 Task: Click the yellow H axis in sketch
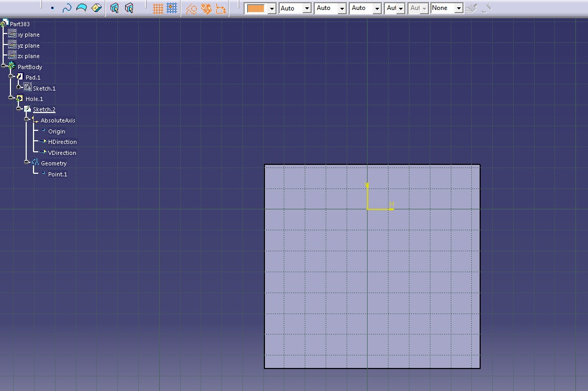380,209
